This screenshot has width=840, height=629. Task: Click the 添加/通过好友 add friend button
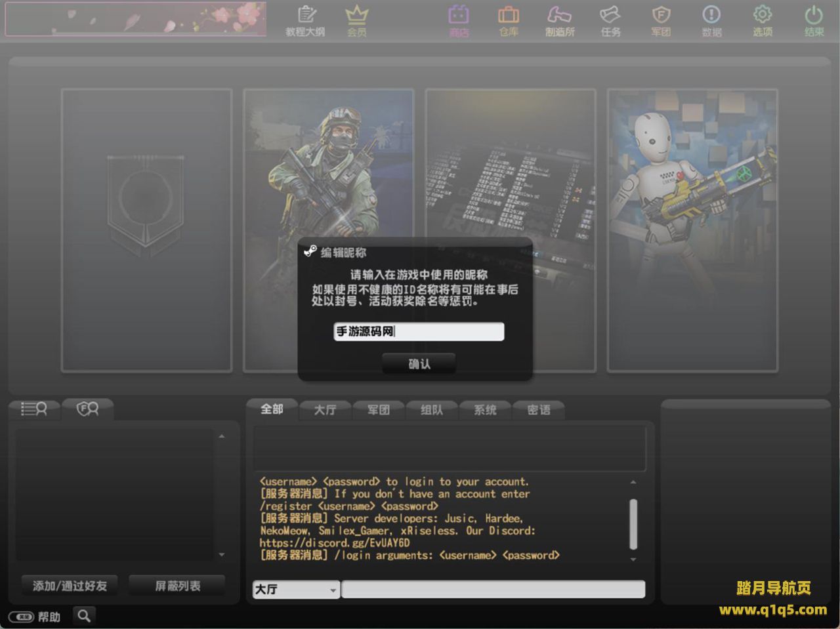click(x=70, y=586)
